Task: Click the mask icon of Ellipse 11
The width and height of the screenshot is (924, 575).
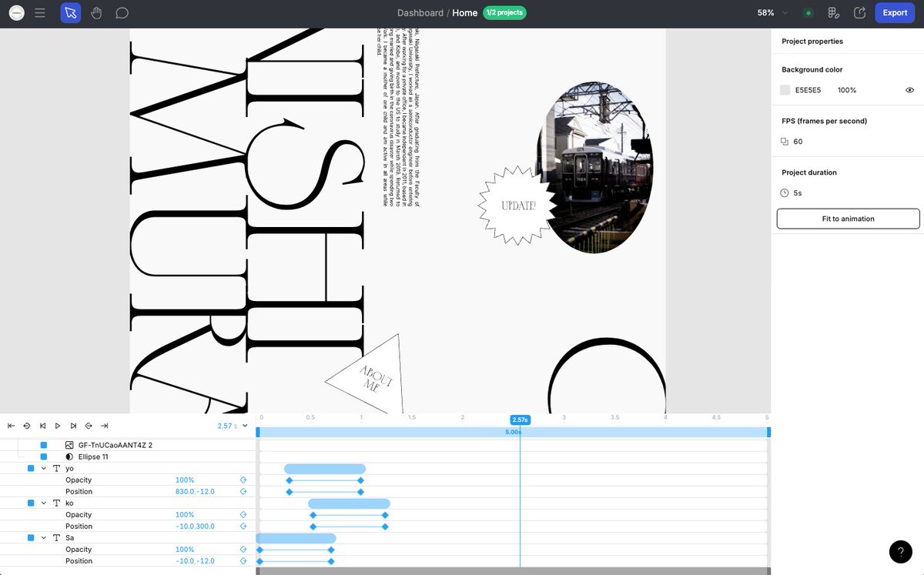Action: tap(69, 456)
